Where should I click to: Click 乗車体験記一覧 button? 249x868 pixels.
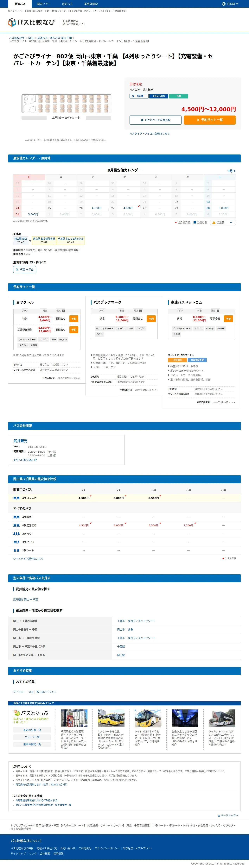click(32, 744)
